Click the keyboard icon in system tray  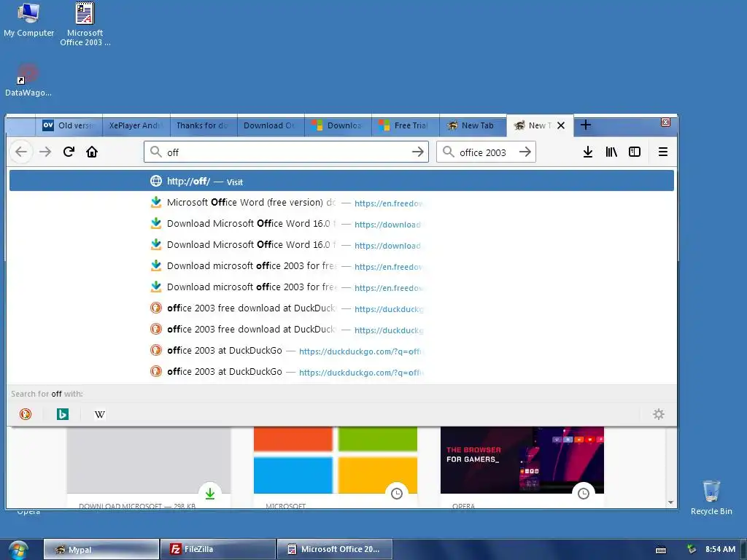(x=661, y=550)
